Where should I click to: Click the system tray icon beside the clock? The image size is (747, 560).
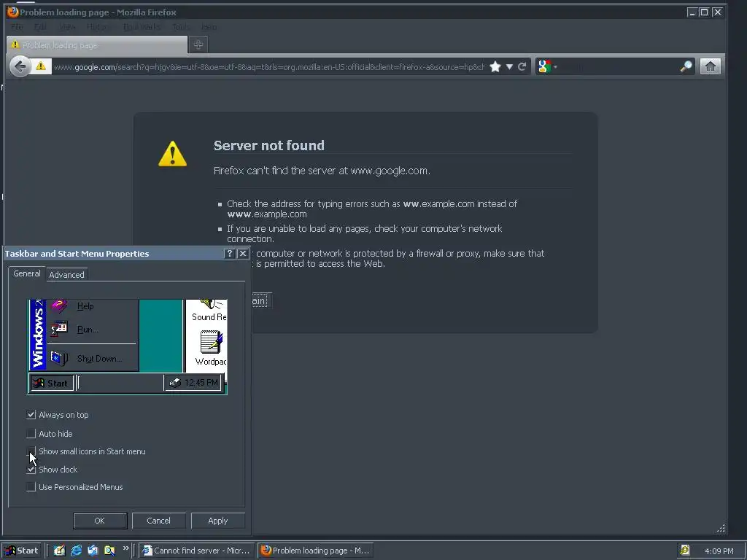[685, 551]
